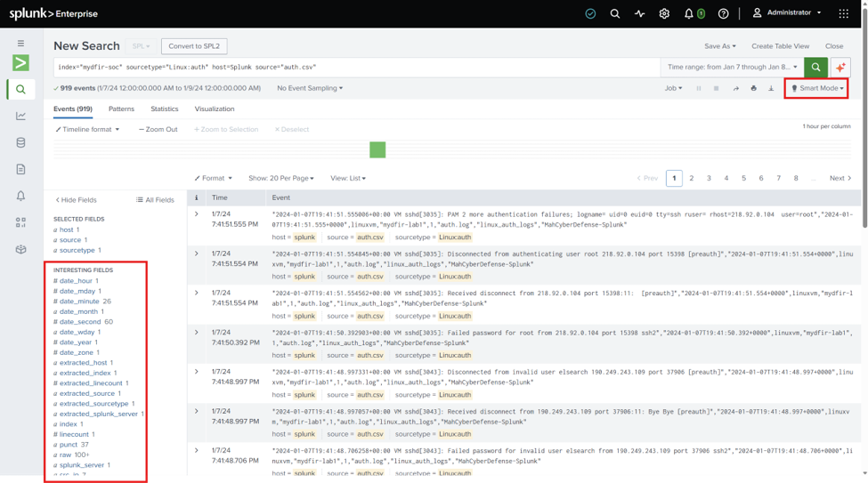Open Datasets icon in left sidebar

click(x=20, y=142)
